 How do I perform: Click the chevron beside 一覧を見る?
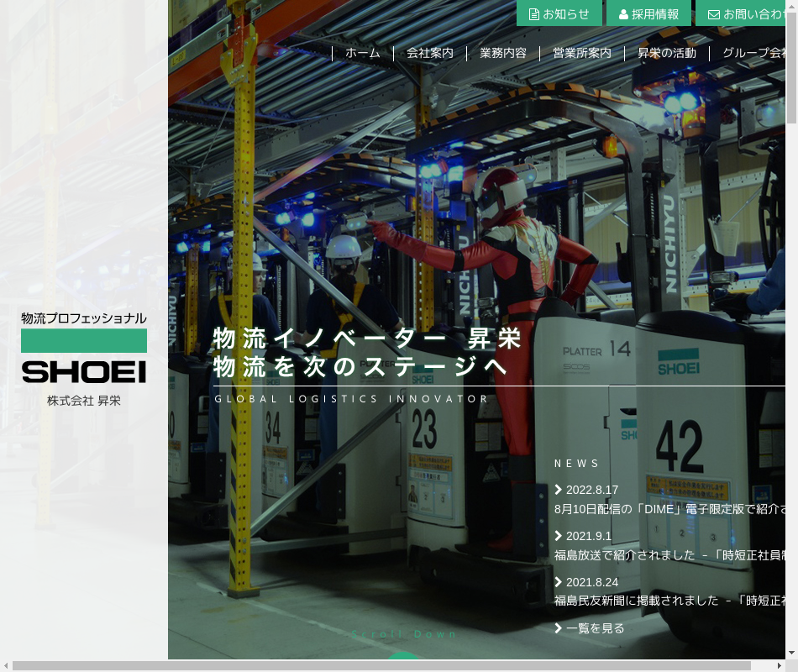click(559, 628)
